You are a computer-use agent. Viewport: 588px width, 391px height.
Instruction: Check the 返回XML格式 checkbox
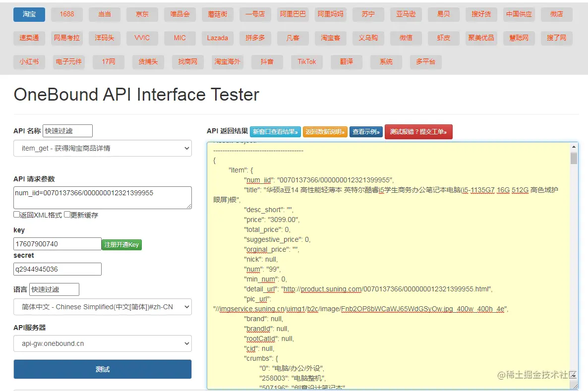[16, 215]
